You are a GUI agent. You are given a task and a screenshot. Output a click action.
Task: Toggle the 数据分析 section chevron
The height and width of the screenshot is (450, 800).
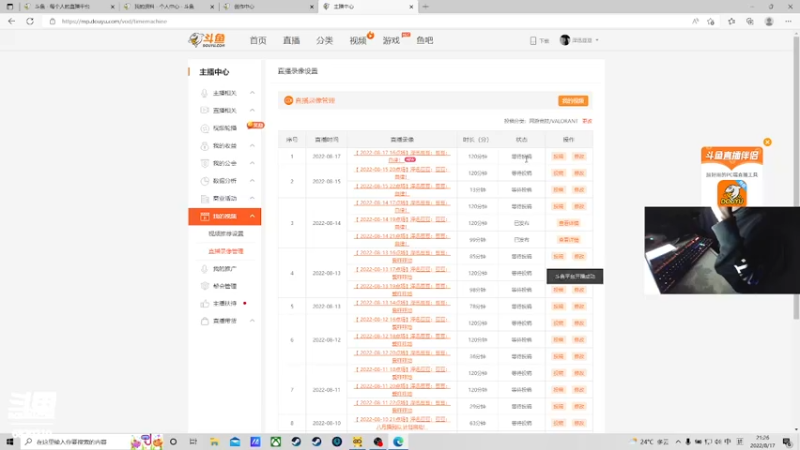[252, 181]
